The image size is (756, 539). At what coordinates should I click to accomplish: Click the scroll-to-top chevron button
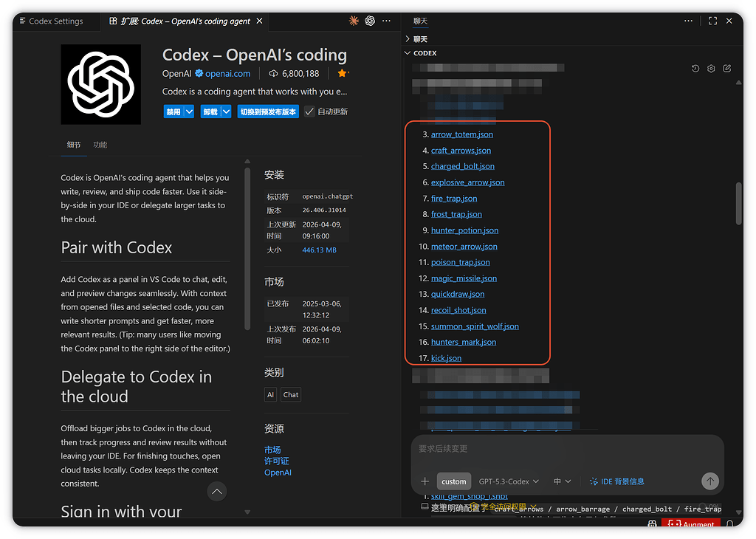pos(217,491)
